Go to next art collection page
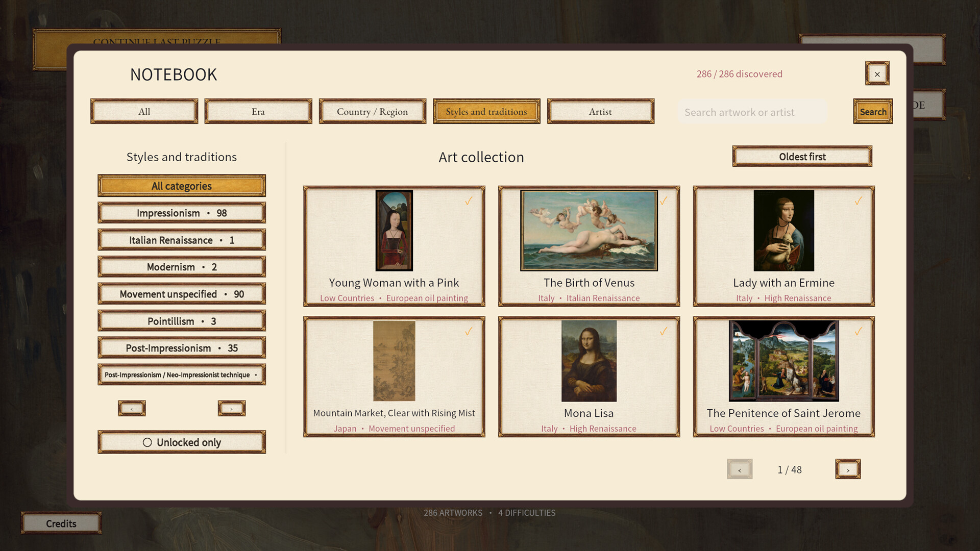Screen dimensions: 980x551 pos(848,469)
